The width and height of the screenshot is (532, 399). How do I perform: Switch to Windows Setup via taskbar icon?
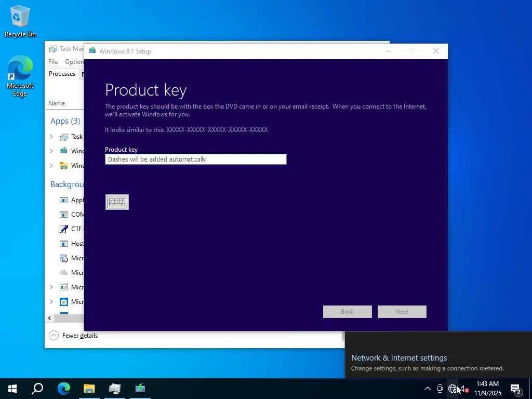[x=140, y=389]
